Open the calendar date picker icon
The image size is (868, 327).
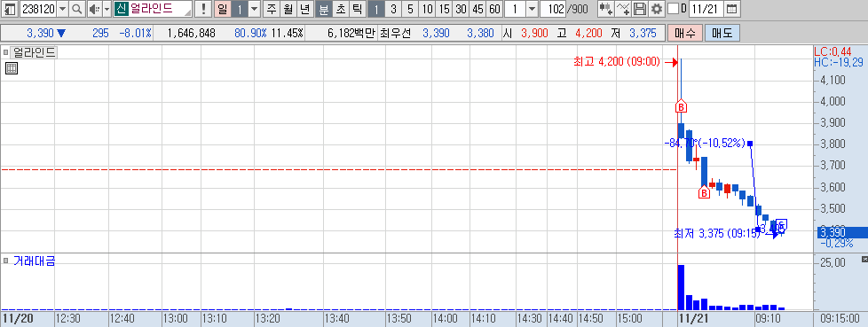[732, 9]
